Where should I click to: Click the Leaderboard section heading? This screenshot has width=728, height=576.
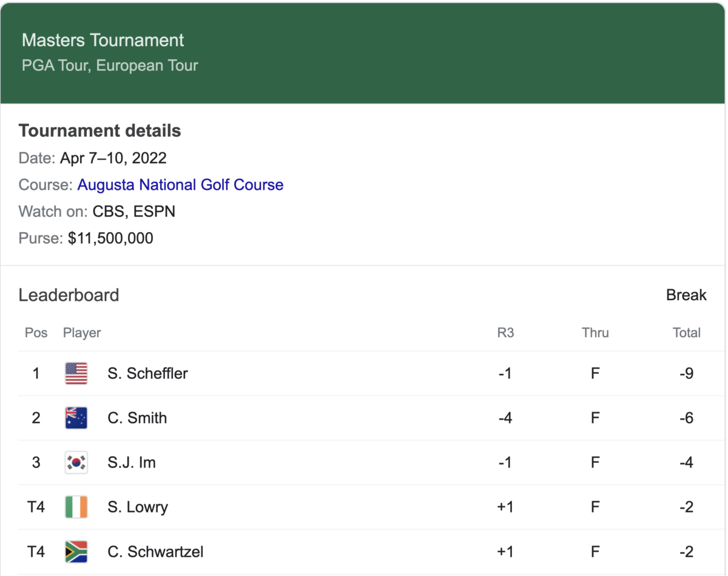click(69, 295)
